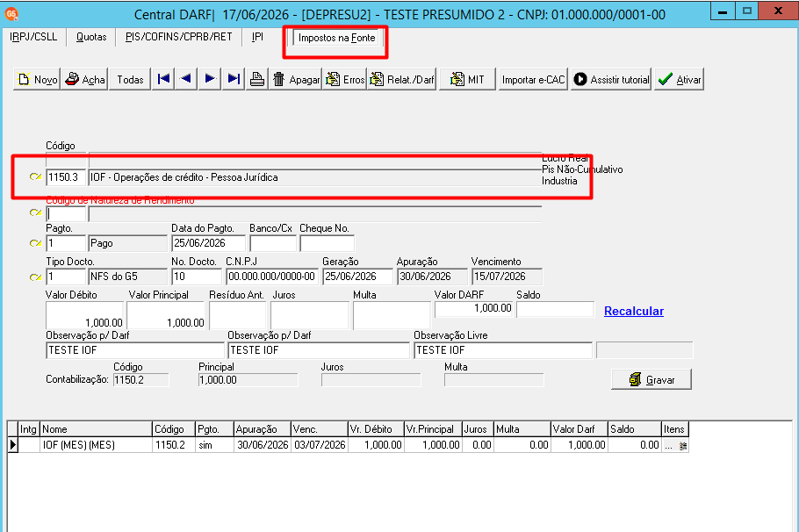Save with the Gravar button

(x=651, y=379)
